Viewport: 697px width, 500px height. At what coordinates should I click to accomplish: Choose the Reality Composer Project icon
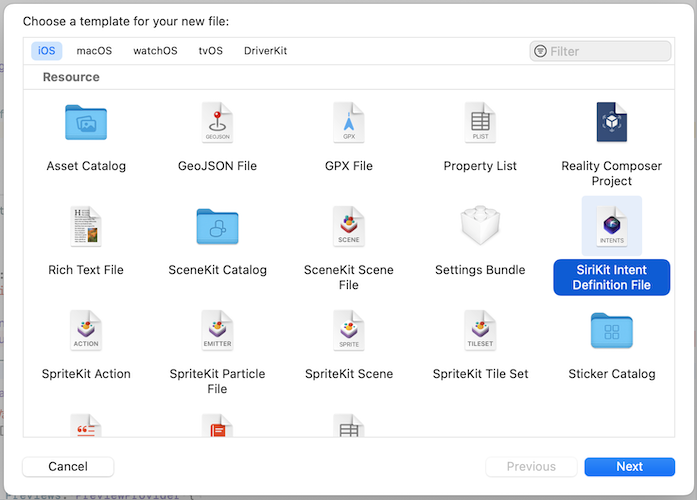[x=612, y=122]
